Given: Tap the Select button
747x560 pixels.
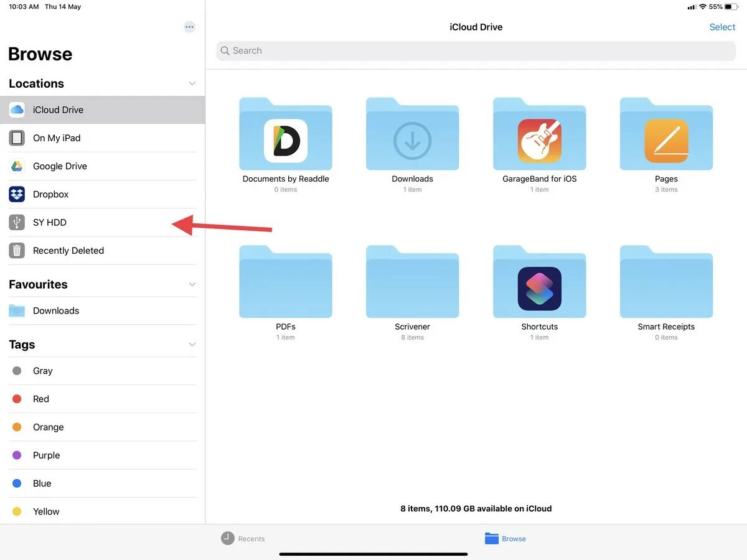Looking at the screenshot, I should coord(723,27).
